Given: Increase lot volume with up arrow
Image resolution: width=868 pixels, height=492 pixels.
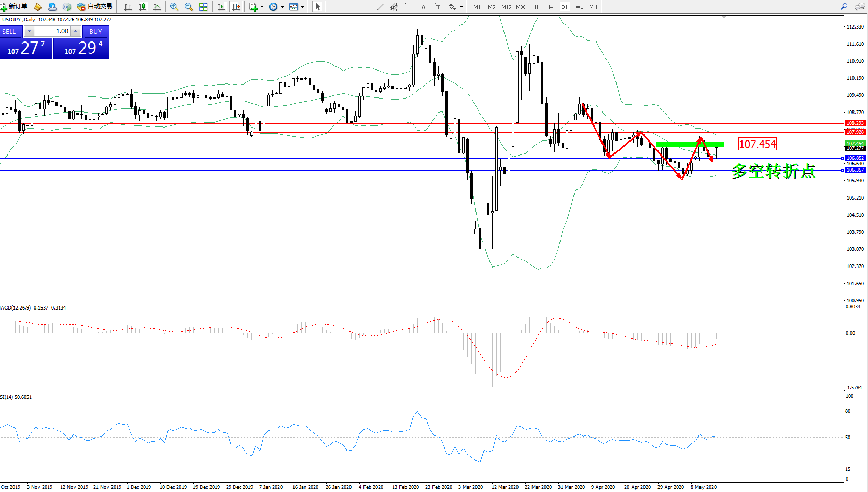Looking at the screenshot, I should [x=76, y=31].
